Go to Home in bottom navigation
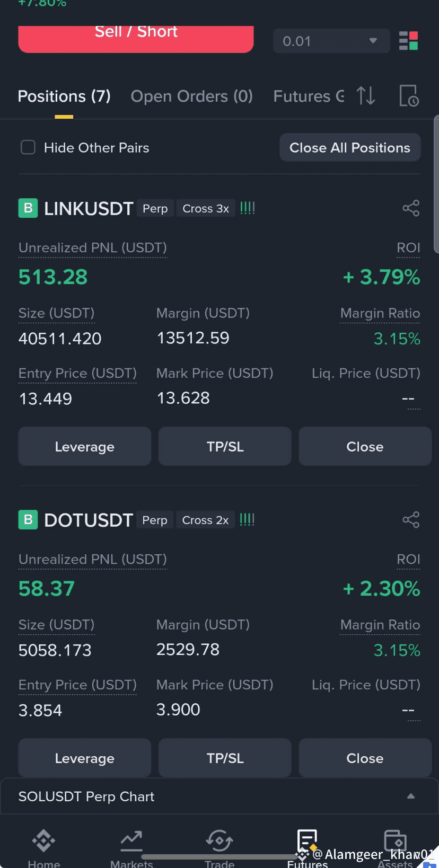439x868 pixels. (43, 848)
